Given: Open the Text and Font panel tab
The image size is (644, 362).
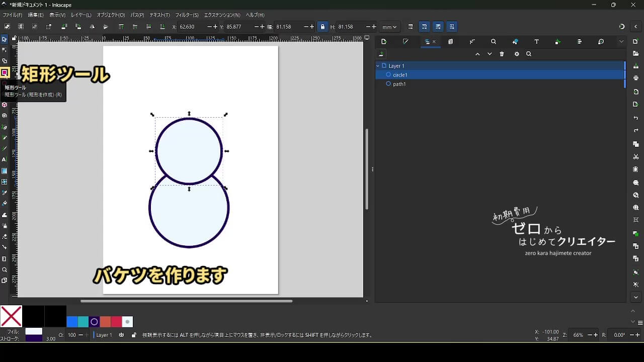Looking at the screenshot, I should 536,42.
